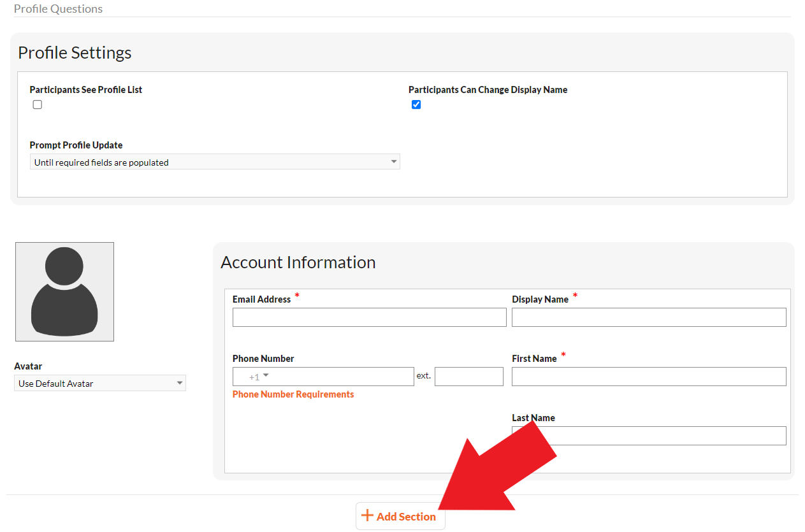Expand the +1 country code selector
Image resolution: width=805 pixels, height=532 pixels.
pos(259,377)
